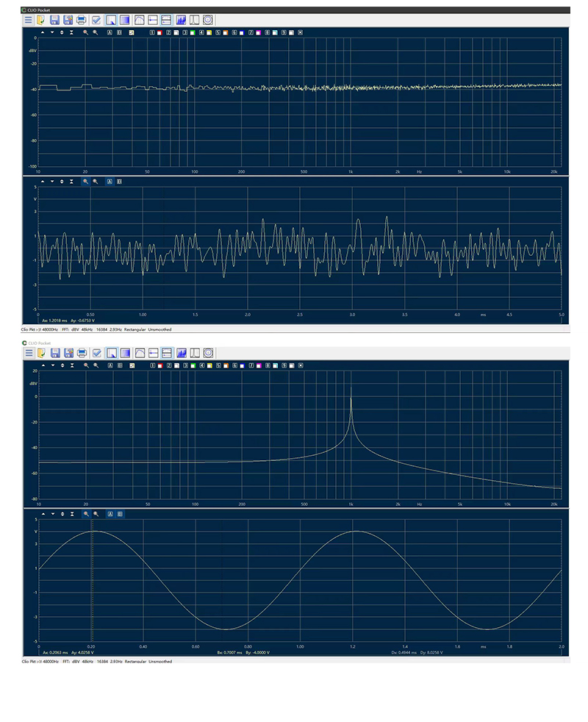Screen dimensions: 588x722
Task: Shift the 1 kHz spectrum curve down with the down arrow
Action: (53, 365)
